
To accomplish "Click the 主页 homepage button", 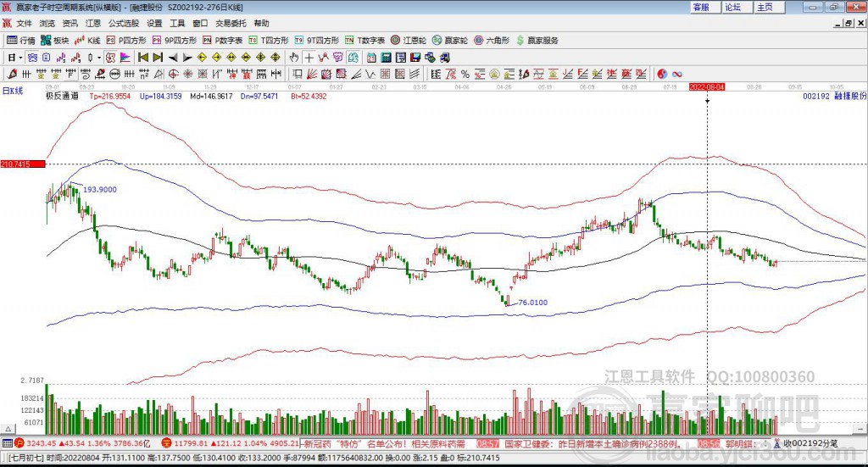I will [770, 7].
